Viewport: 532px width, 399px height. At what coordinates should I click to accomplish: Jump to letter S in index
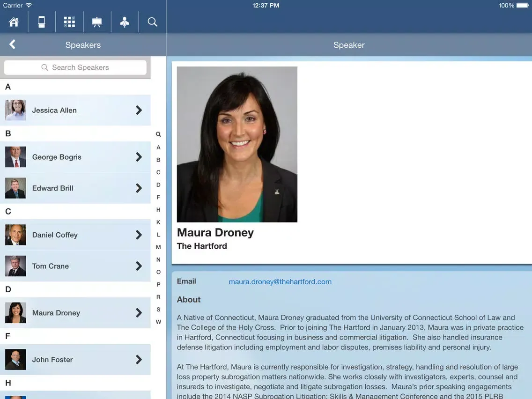pos(158,310)
